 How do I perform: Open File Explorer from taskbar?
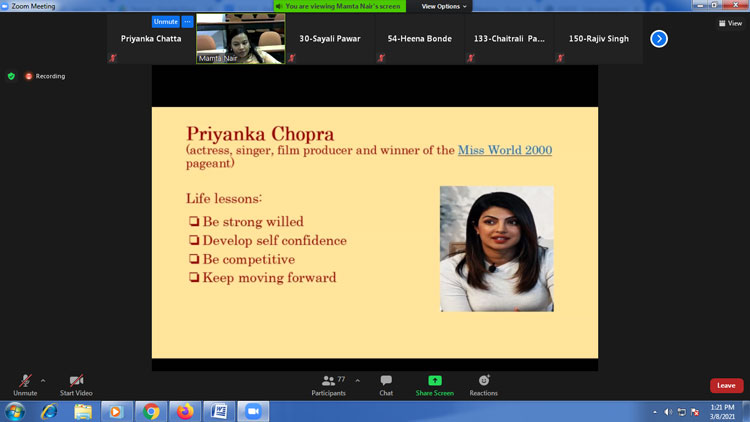(x=83, y=411)
